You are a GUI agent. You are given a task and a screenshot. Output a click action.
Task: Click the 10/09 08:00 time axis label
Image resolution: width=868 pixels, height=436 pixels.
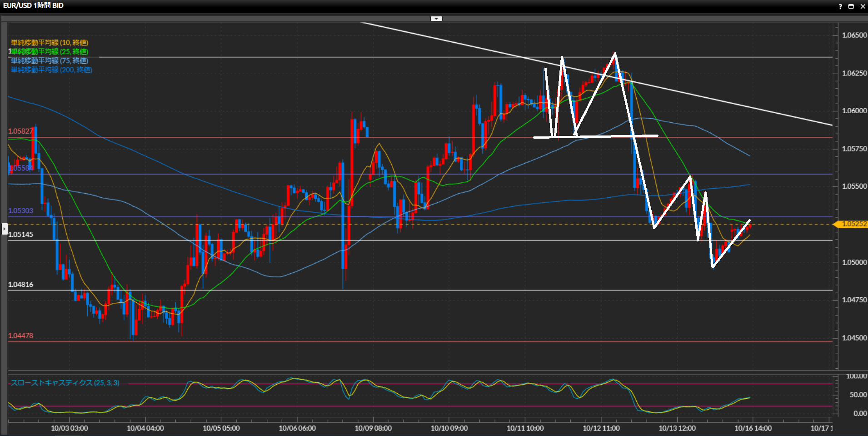click(x=373, y=428)
